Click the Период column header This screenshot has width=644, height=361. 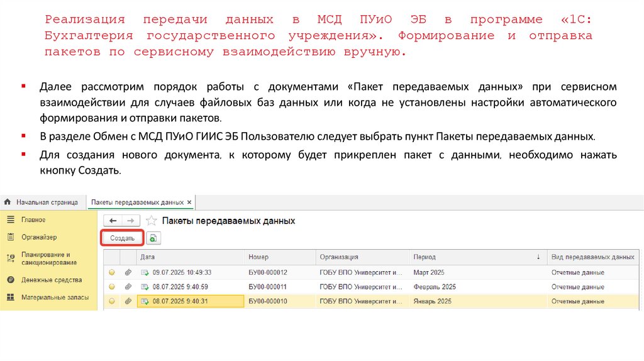478,257
